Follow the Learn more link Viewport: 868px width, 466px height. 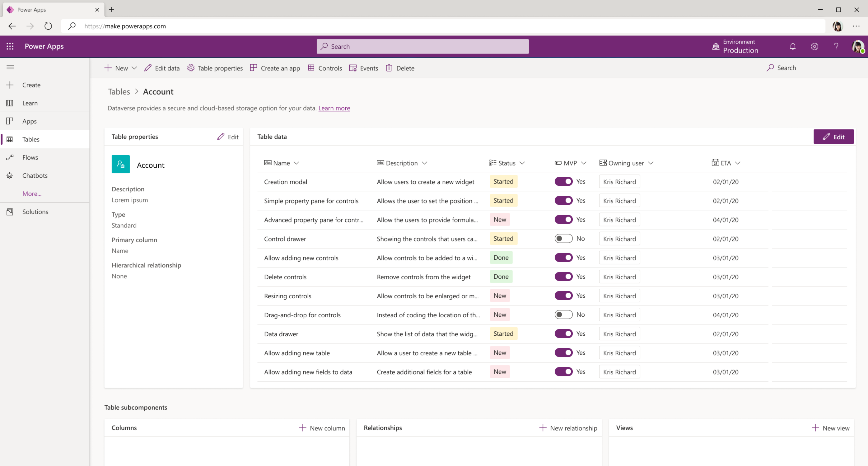click(334, 108)
